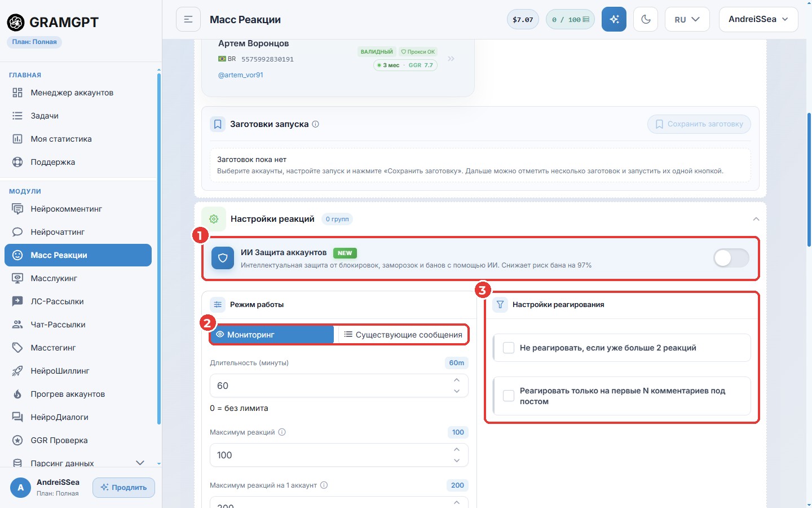Open Менеджер аккаунтов in sidebar

tap(78, 93)
